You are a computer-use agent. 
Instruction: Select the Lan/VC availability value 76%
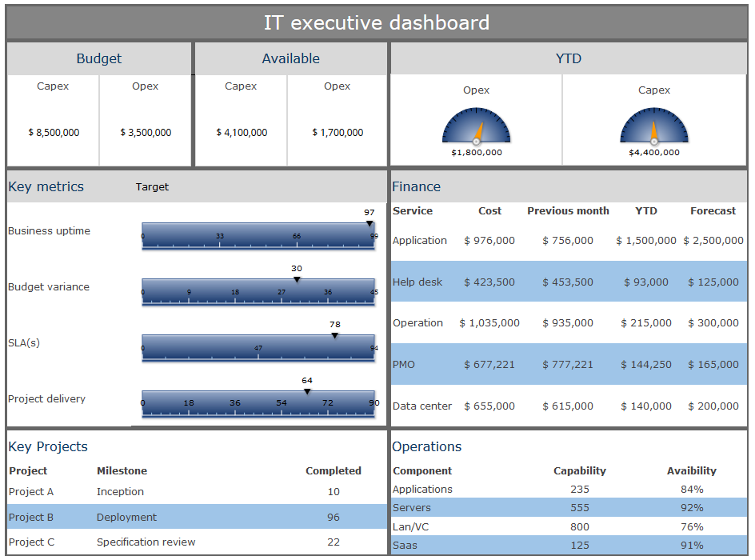point(692,527)
